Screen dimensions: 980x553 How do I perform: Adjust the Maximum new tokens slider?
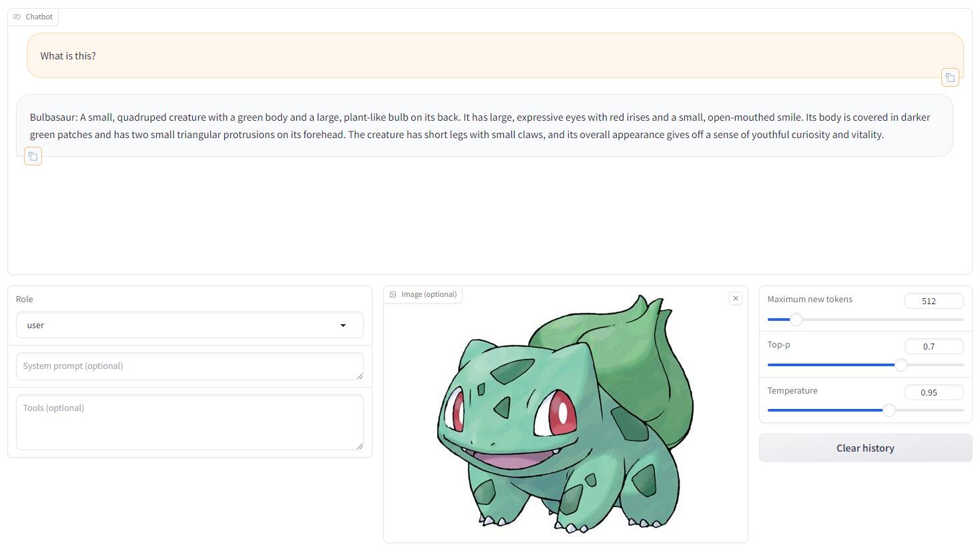coord(796,320)
